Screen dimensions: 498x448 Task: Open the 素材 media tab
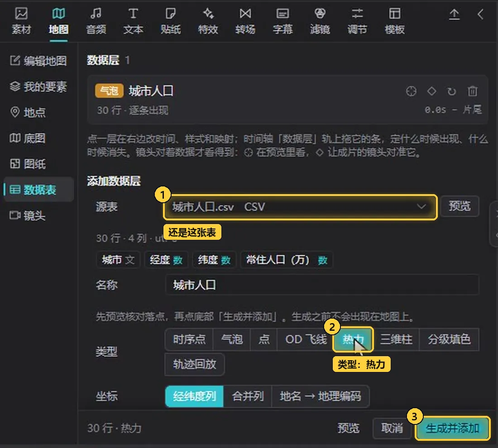[21, 21]
